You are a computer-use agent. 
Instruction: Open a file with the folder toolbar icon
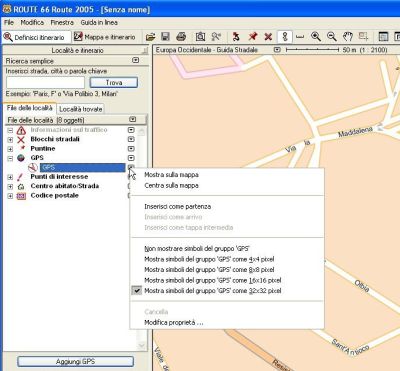click(x=151, y=37)
